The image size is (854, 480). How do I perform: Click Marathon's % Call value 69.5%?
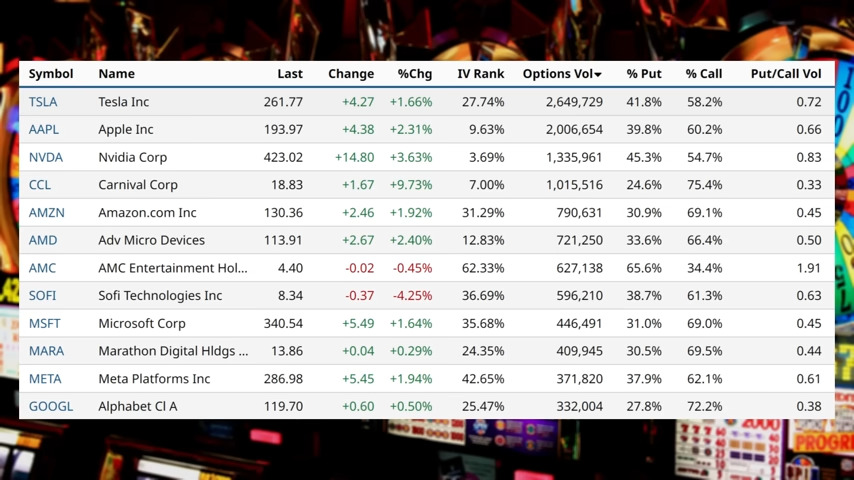[704, 351]
